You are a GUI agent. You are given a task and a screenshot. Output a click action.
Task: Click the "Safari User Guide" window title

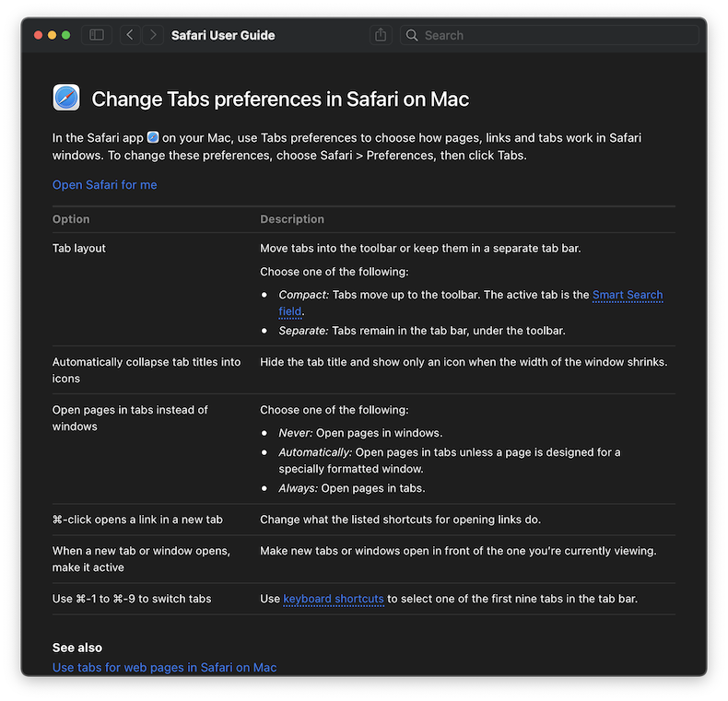point(223,35)
